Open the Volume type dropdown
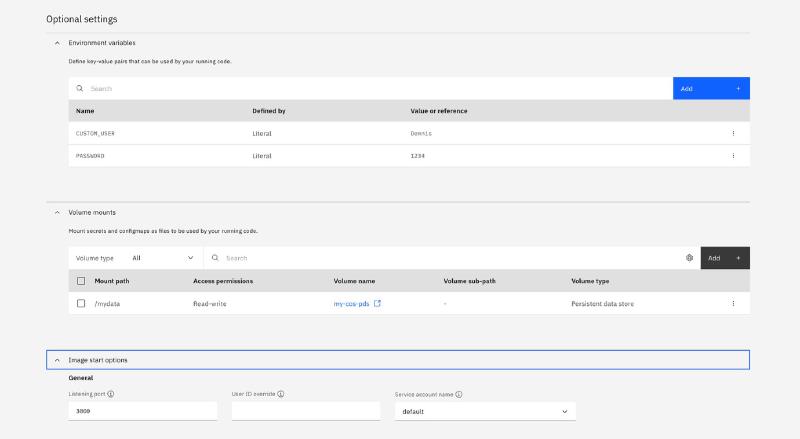Viewport: 800px width, 439px height. click(x=163, y=258)
